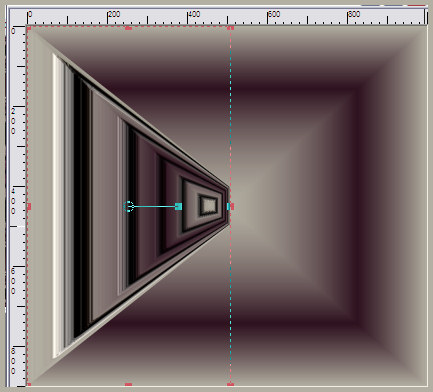The width and height of the screenshot is (433, 392).
Task: Click the cyan line joining pivot and handle
Action: click(x=154, y=207)
